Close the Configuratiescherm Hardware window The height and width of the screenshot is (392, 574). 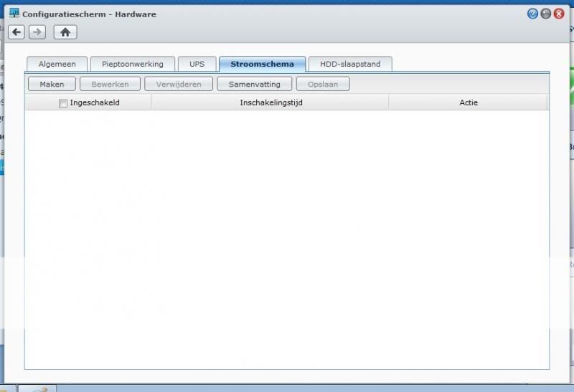point(558,14)
